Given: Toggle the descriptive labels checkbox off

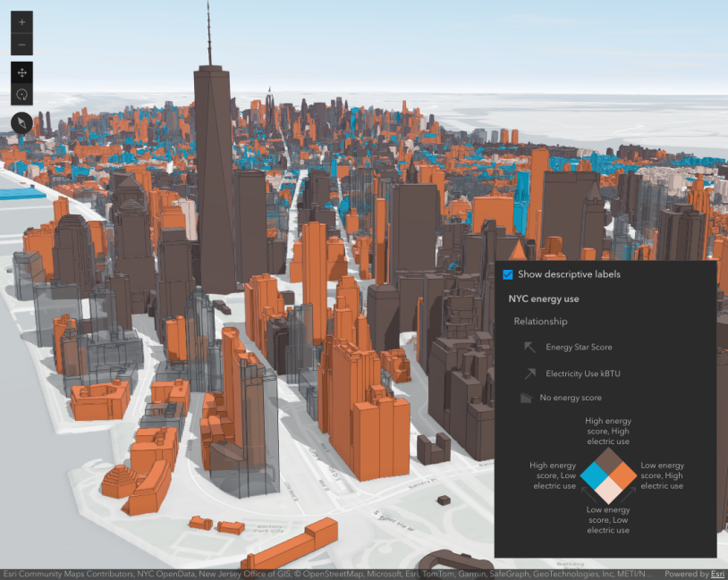Looking at the screenshot, I should (x=508, y=274).
